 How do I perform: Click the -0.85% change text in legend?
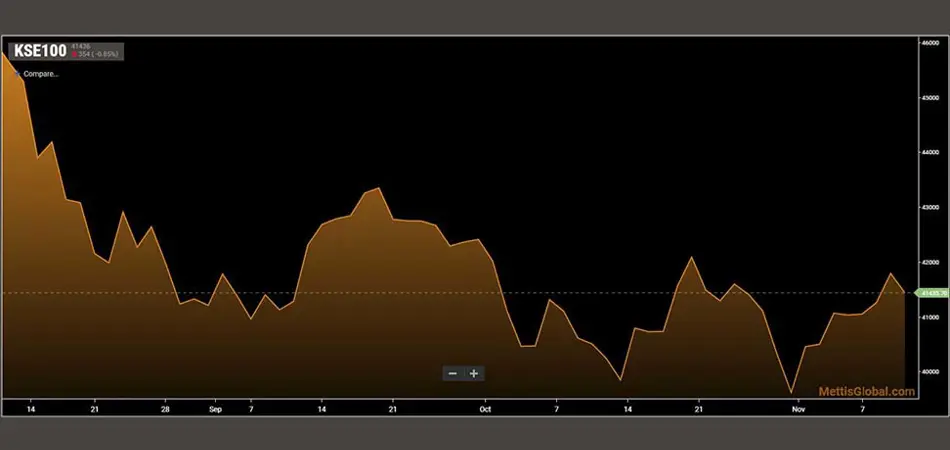pyautogui.click(x=105, y=55)
